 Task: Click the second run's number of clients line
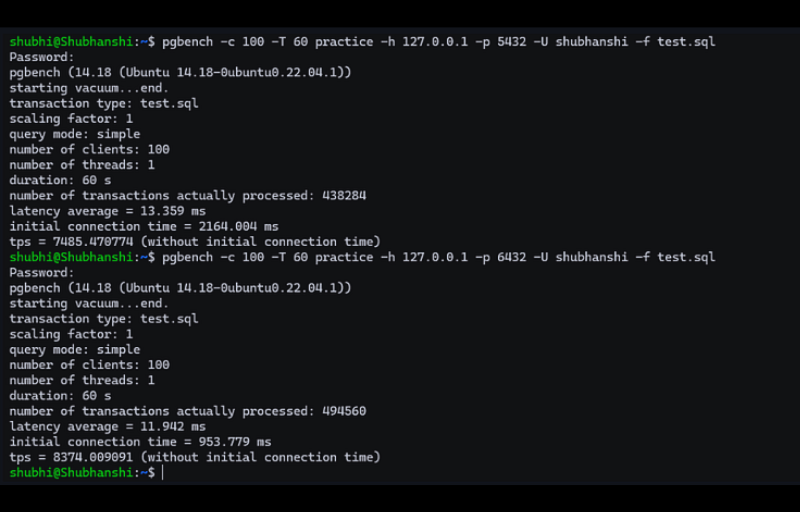pos(90,365)
